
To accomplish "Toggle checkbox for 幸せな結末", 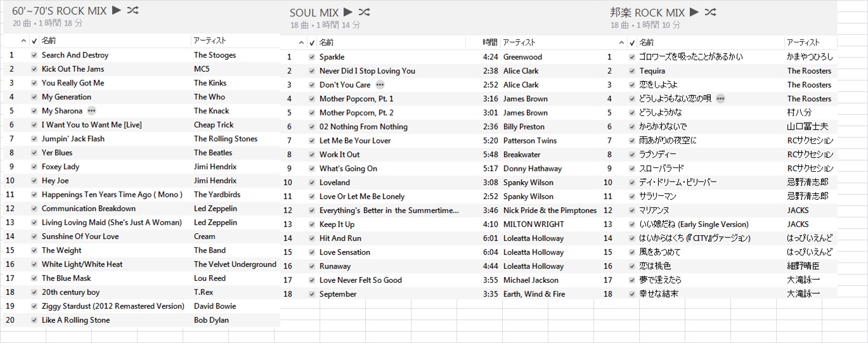I will pos(632,294).
